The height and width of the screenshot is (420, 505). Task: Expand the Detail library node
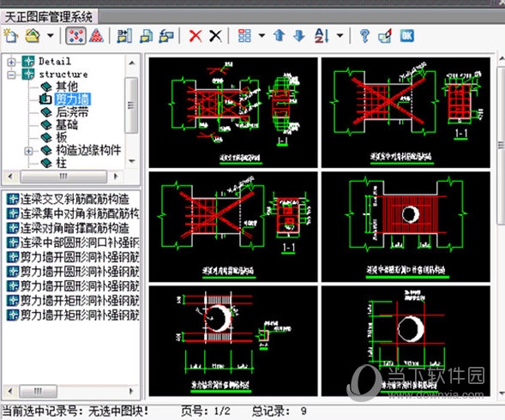tap(11, 62)
